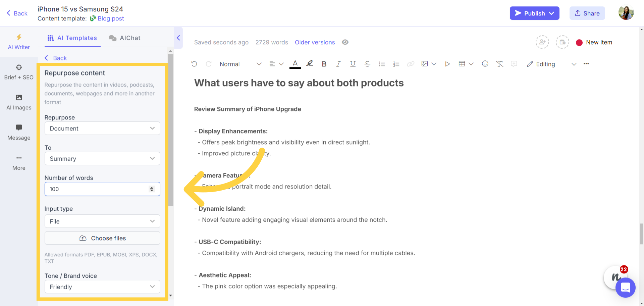Toggle document preview eye icon
Screen dimensions: 644x306
[x=345, y=42]
